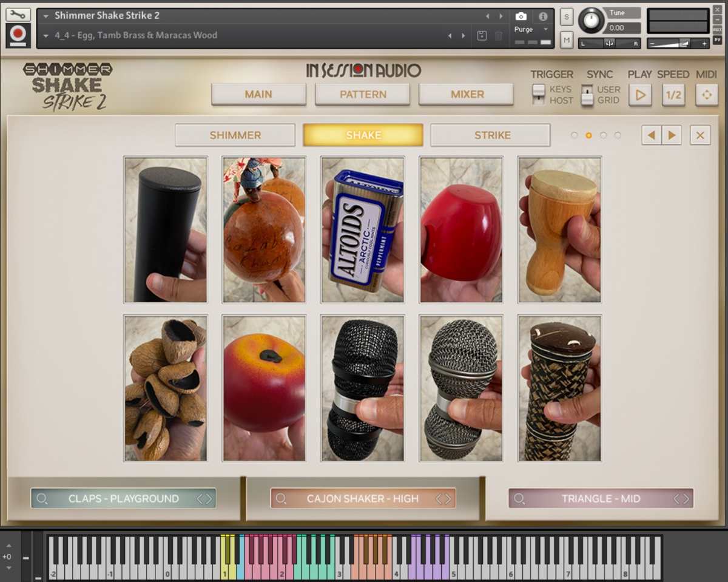Choose the brown painted maraca thumbnail
The height and width of the screenshot is (582, 728).
point(264,229)
